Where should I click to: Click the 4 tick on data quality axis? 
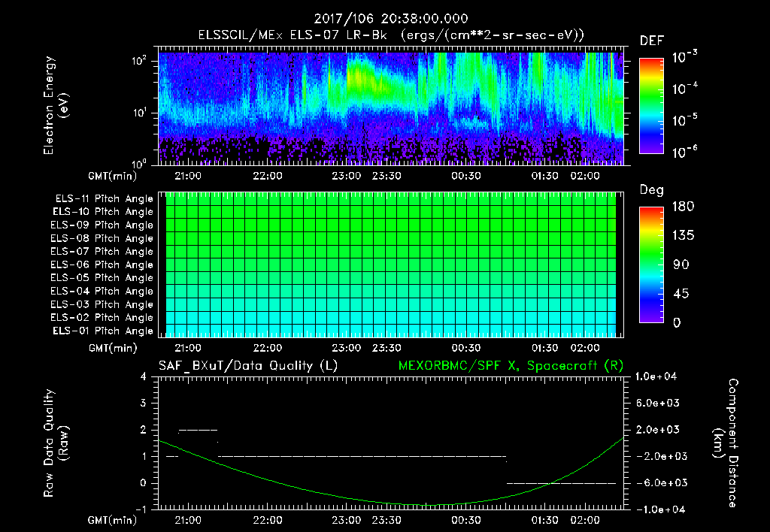coord(144,376)
